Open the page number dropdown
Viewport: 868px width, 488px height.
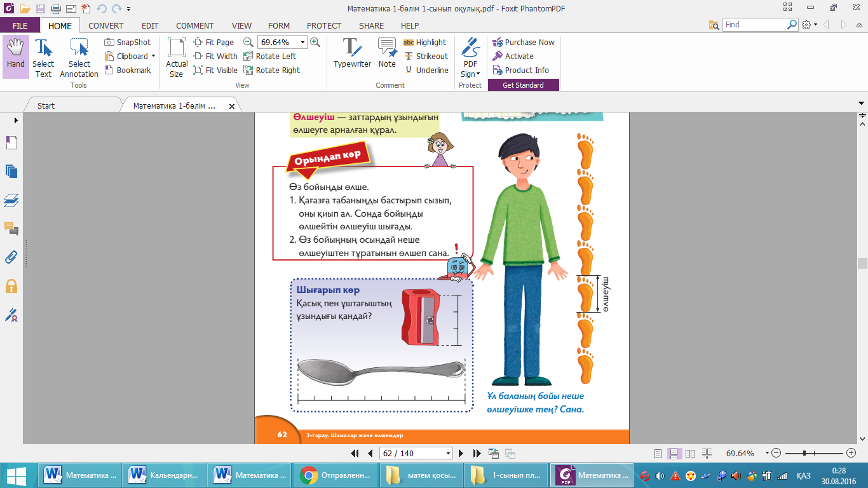pyautogui.click(x=449, y=453)
